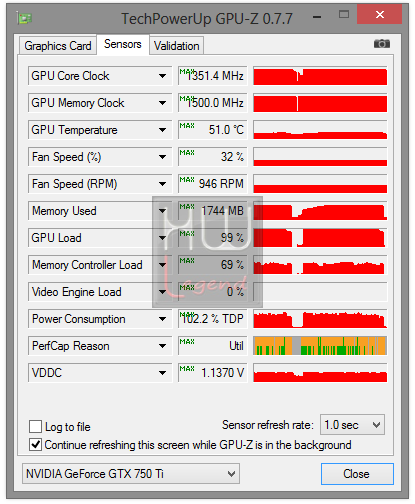Screen dimensions: 415x504
Task: Uncheck Continue refreshing in background checkbox
Action: point(35,445)
